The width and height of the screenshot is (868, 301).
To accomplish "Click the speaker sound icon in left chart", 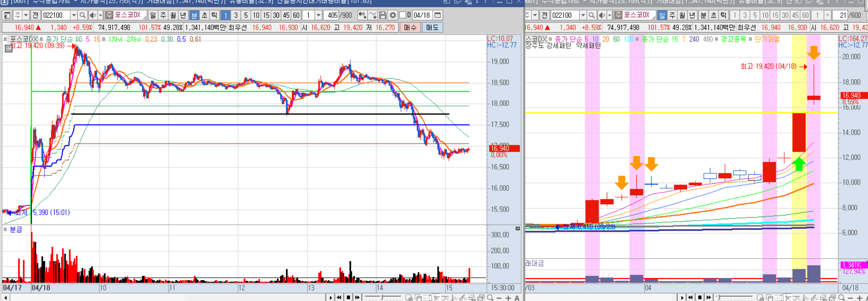I will pyautogui.click(x=93, y=15).
